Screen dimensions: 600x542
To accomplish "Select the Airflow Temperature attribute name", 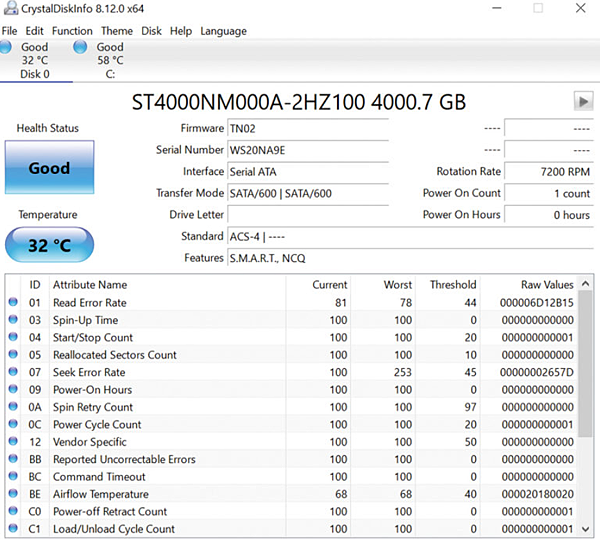I will [101, 494].
